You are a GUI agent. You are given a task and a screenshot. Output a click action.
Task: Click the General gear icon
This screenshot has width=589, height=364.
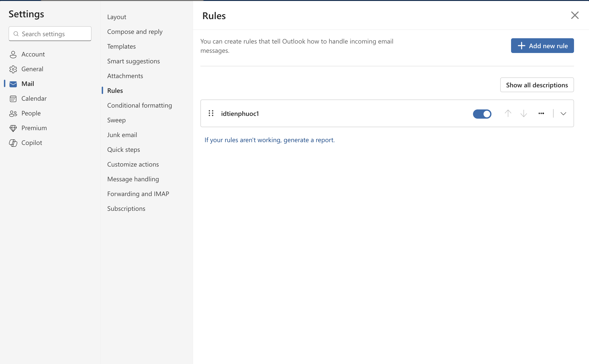pos(13,69)
